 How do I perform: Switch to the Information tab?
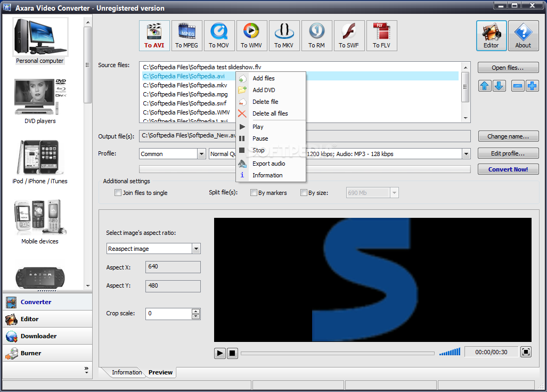127,372
